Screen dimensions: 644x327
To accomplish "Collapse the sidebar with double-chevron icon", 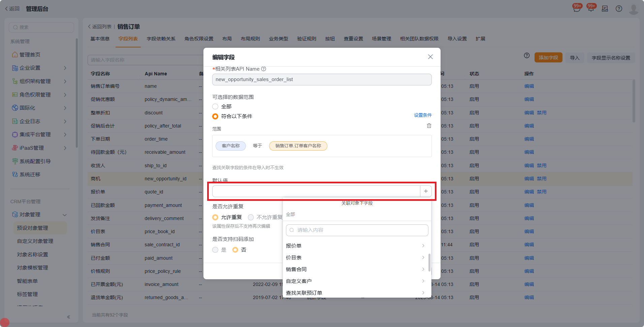I will coord(68,317).
